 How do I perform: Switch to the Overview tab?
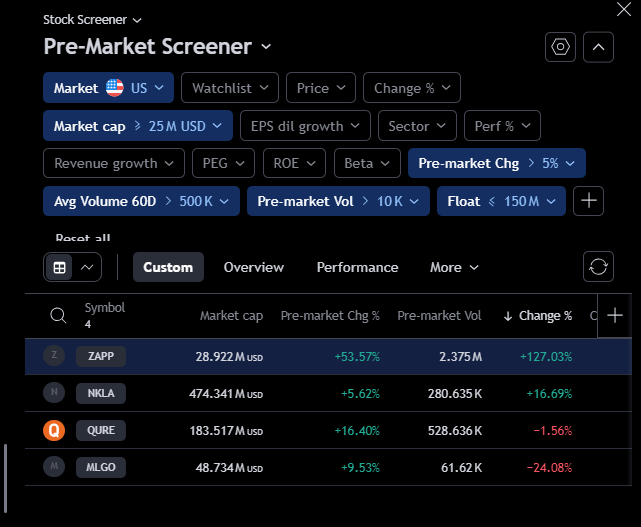(253, 267)
